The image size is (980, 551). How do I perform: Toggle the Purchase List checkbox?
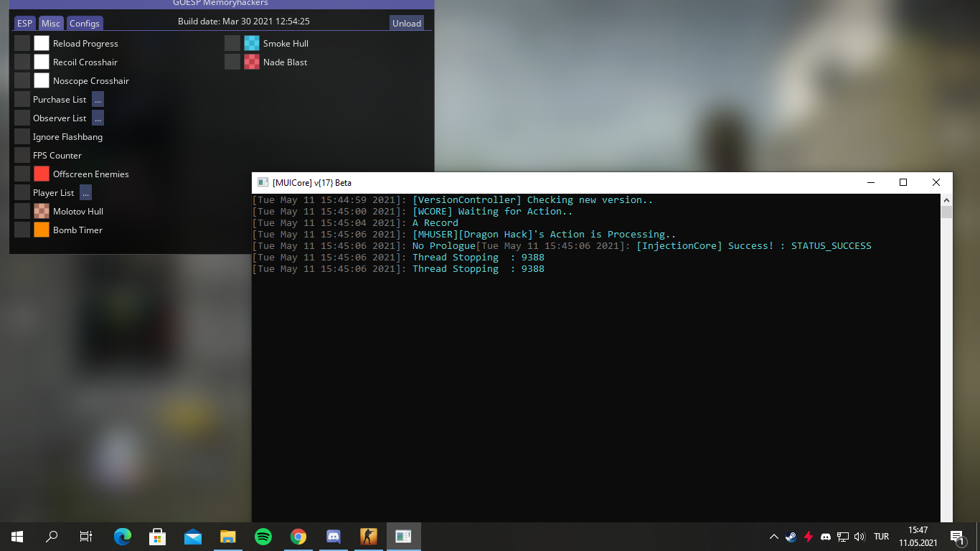(22, 99)
